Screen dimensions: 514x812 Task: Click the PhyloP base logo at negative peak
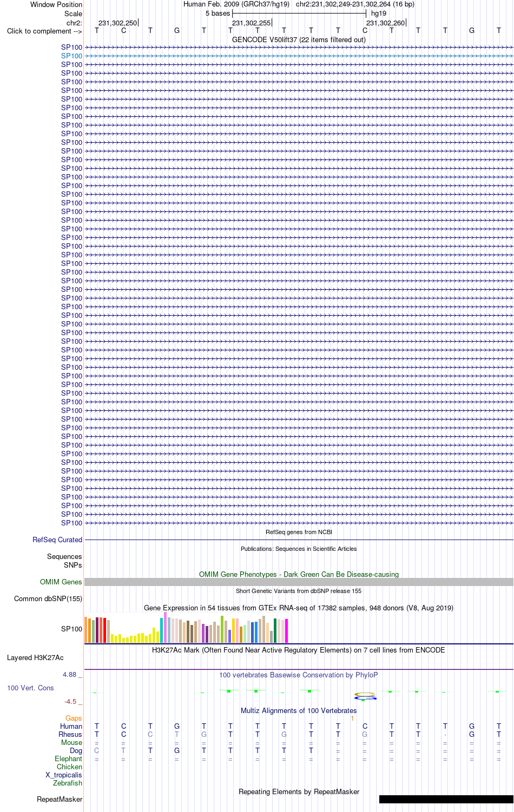[365, 696]
